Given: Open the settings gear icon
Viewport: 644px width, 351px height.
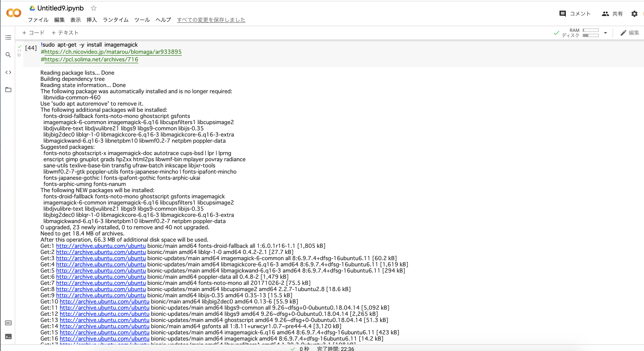Looking at the screenshot, I should pyautogui.click(x=634, y=14).
